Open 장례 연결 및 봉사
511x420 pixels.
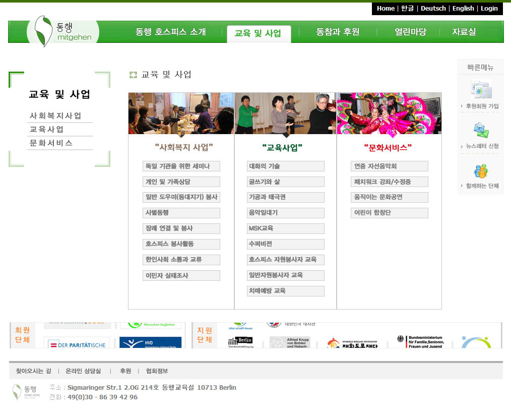tap(181, 228)
